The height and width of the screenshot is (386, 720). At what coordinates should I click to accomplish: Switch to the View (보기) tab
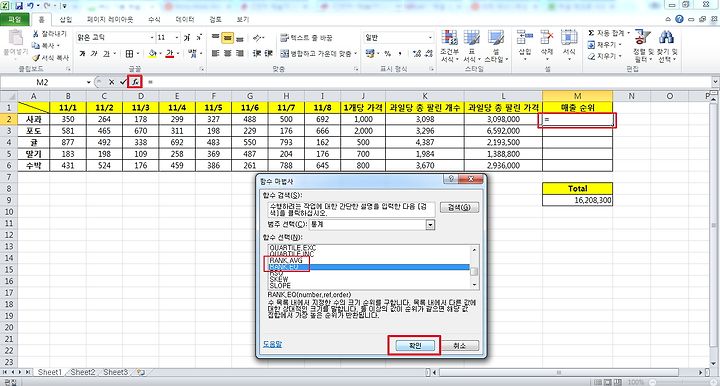click(x=243, y=19)
